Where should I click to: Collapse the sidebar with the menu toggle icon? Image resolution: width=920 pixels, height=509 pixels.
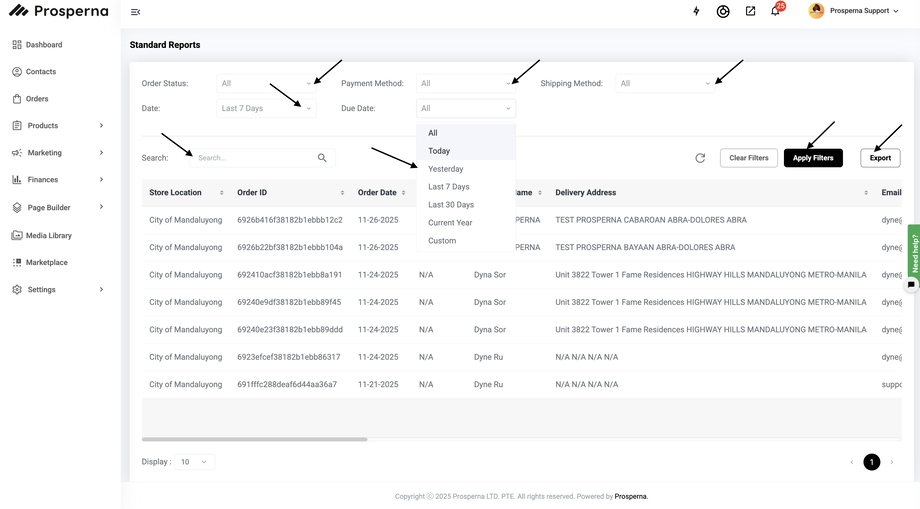tap(136, 12)
